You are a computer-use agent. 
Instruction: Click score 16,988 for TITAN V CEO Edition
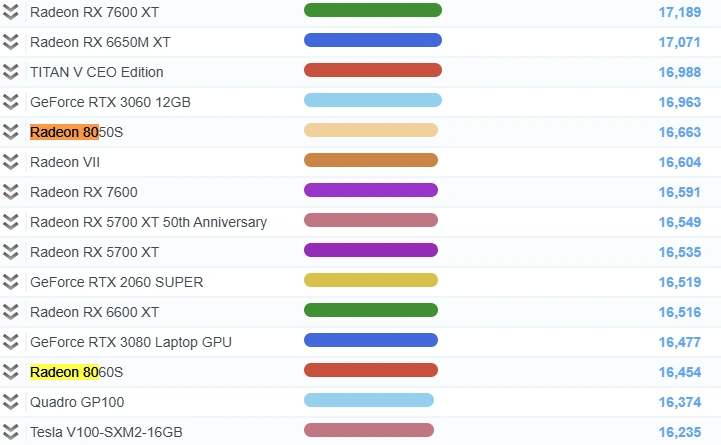pyautogui.click(x=679, y=72)
